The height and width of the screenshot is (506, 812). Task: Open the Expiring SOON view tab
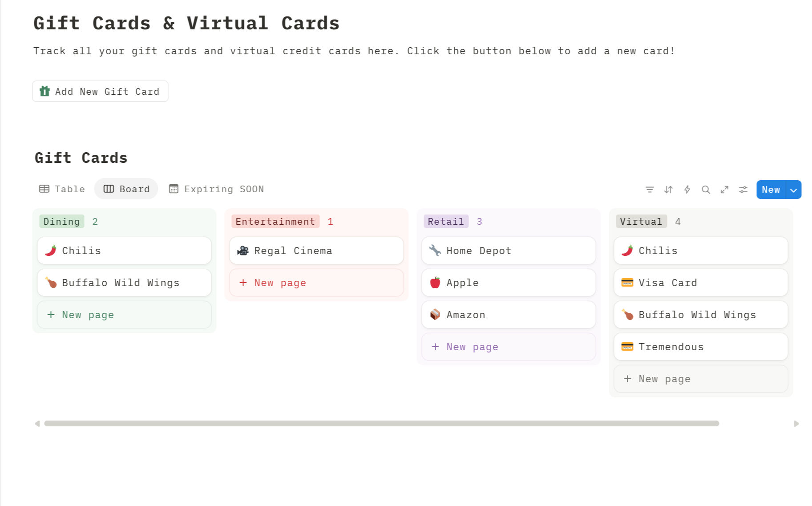pyautogui.click(x=217, y=189)
